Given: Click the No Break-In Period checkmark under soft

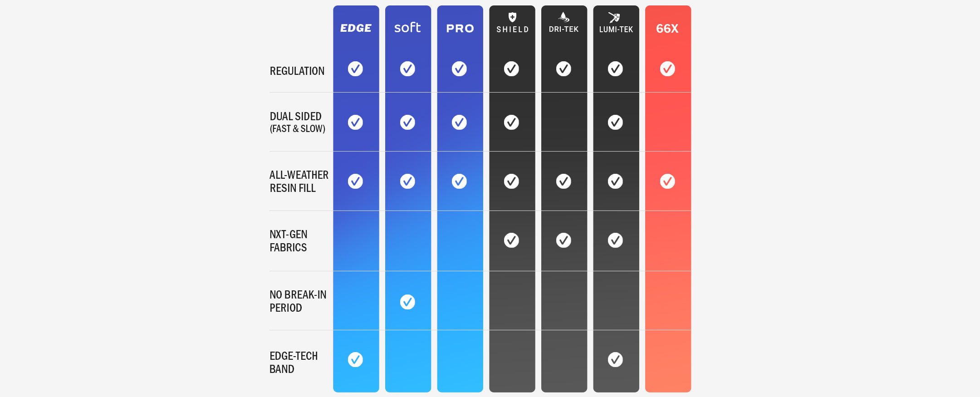Looking at the screenshot, I should tap(407, 302).
